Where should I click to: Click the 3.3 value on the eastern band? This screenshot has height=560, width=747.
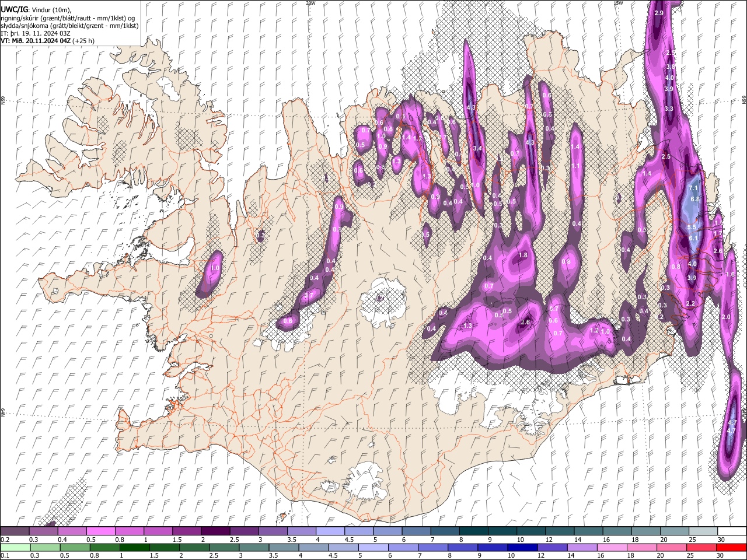[669, 108]
